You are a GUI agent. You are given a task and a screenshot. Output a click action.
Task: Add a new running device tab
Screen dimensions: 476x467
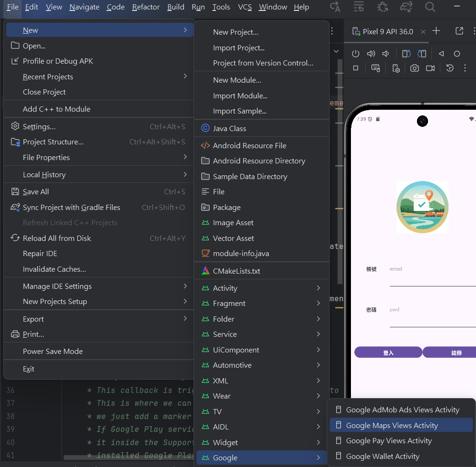[436, 31]
